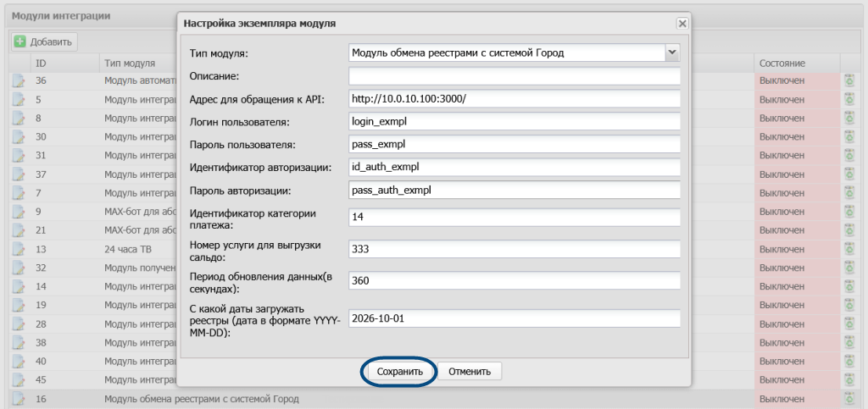Screen dimensions: 868x409
Task: Click update period field showing 360
Action: (x=515, y=281)
